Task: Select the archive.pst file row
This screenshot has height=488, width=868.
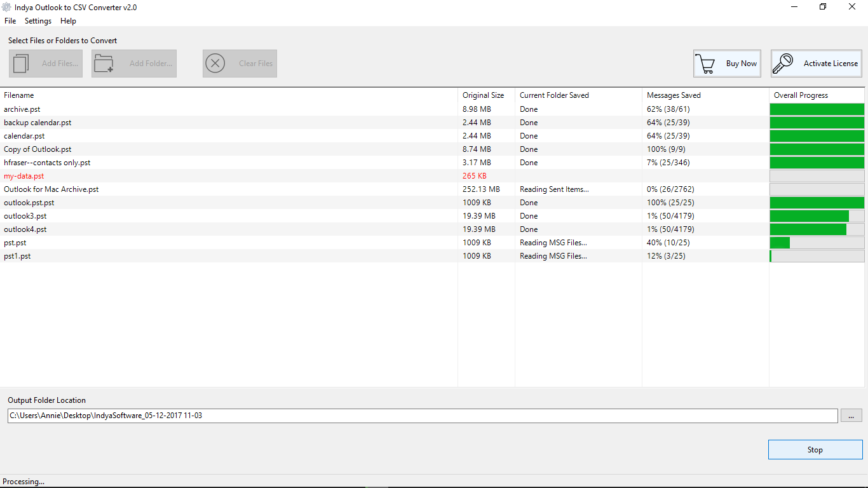Action: [x=432, y=109]
